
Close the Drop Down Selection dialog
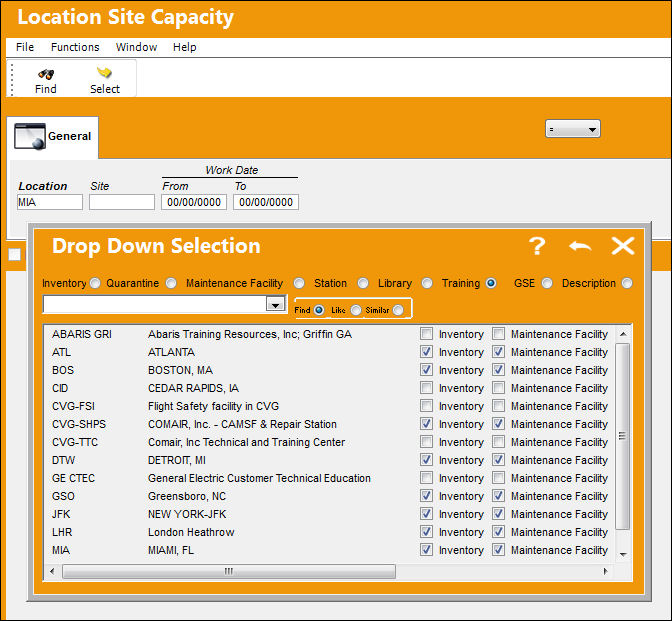point(623,246)
